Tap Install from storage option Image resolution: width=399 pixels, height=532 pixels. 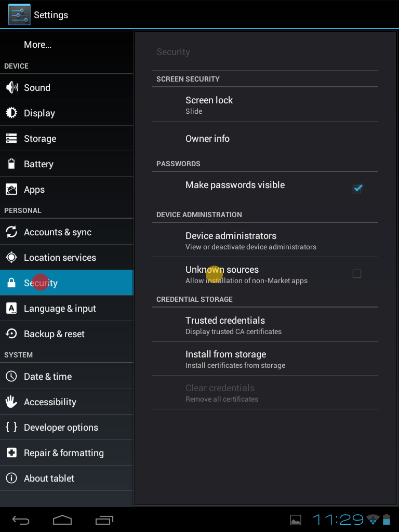tap(265, 358)
